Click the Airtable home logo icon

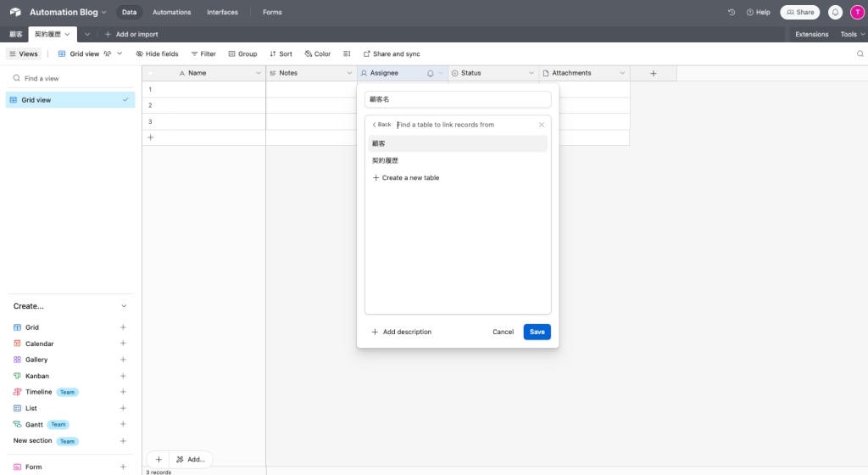(15, 13)
